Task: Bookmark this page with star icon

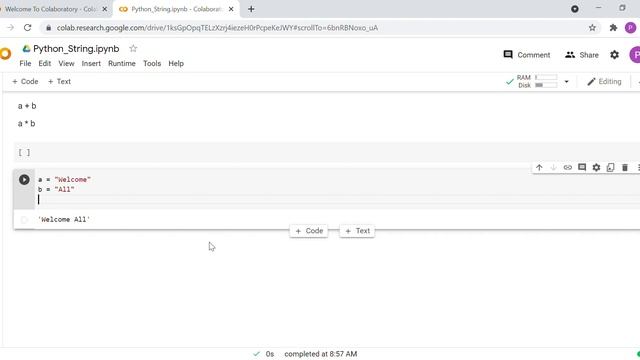Action: pos(592,28)
